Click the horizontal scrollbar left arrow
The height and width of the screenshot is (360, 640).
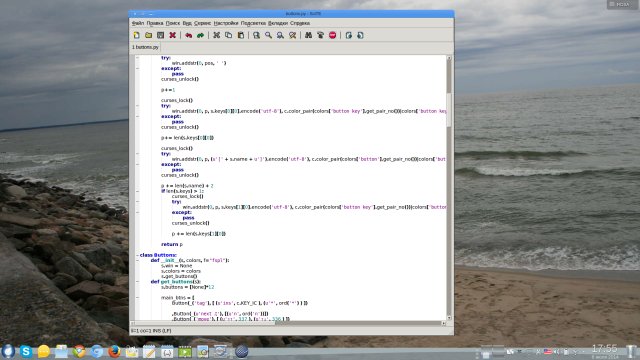point(133,323)
